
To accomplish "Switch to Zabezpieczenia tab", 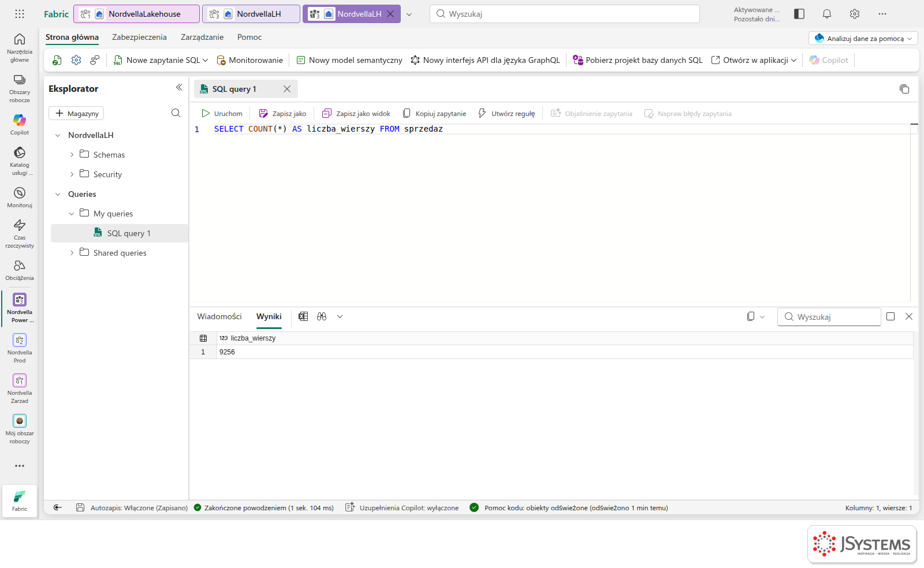I will [139, 37].
